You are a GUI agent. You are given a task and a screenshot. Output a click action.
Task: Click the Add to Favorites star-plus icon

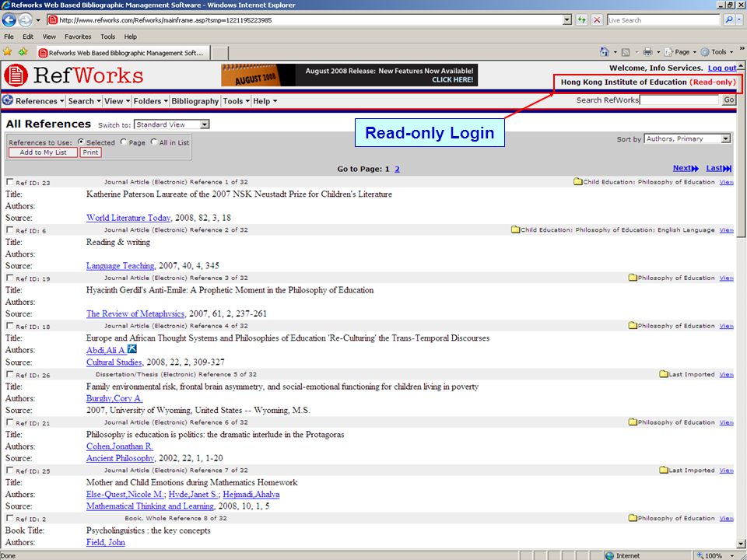click(23, 51)
